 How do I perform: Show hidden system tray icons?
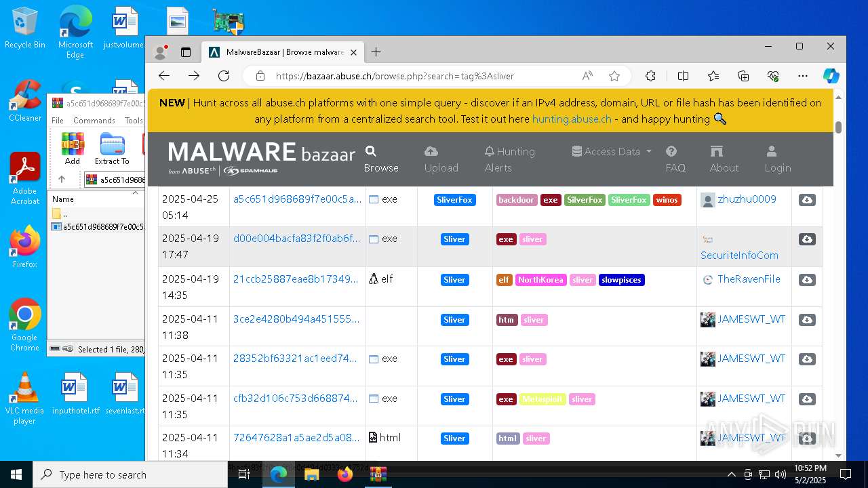[x=731, y=474]
